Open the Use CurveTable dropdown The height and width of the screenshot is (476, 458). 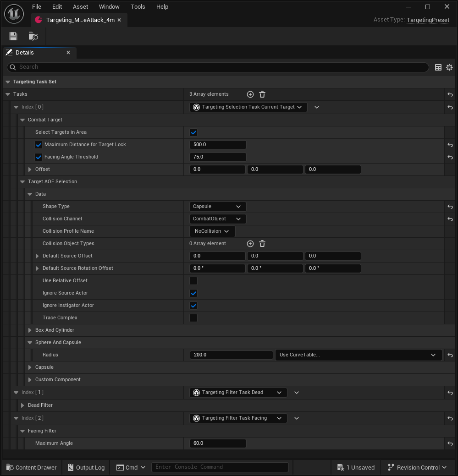[359, 355]
